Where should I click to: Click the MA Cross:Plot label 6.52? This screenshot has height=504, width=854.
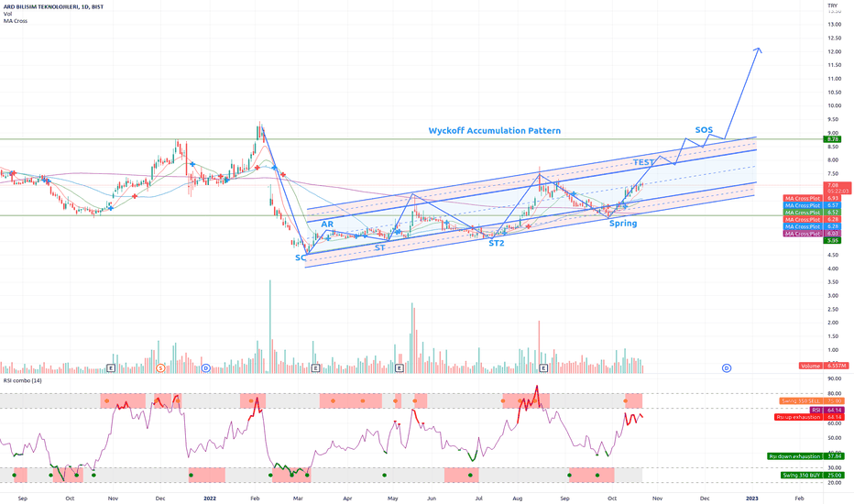[x=812, y=213]
